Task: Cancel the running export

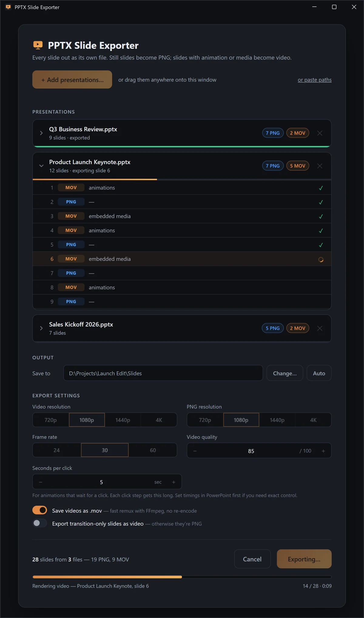Action: [252, 559]
